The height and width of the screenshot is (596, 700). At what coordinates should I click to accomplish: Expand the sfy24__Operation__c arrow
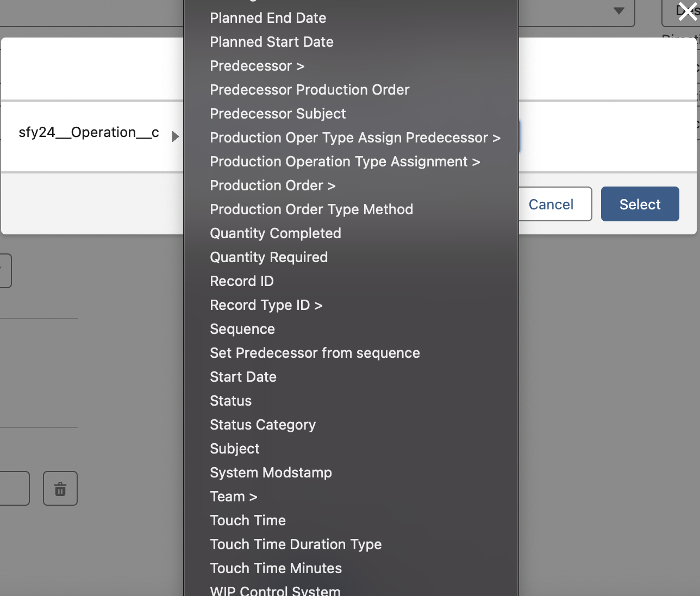(175, 136)
